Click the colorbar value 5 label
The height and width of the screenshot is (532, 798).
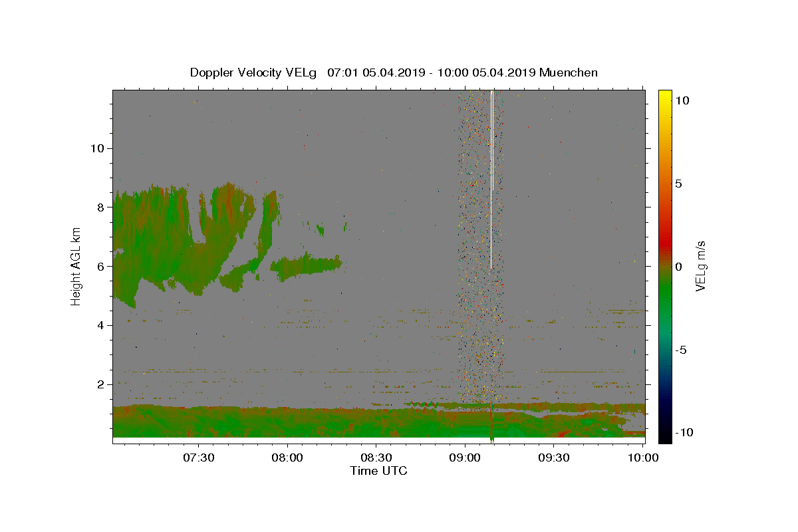click(x=678, y=183)
